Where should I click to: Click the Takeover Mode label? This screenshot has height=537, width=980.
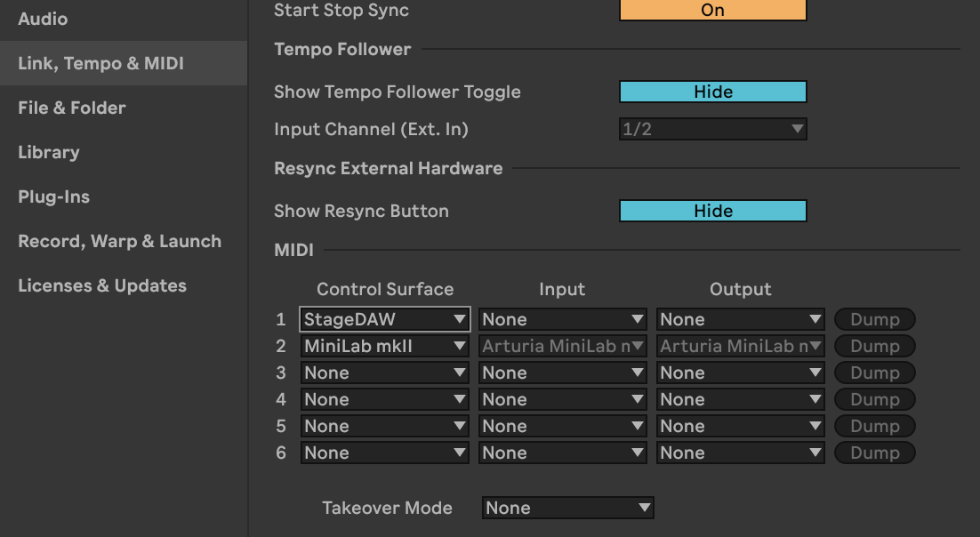(x=387, y=508)
